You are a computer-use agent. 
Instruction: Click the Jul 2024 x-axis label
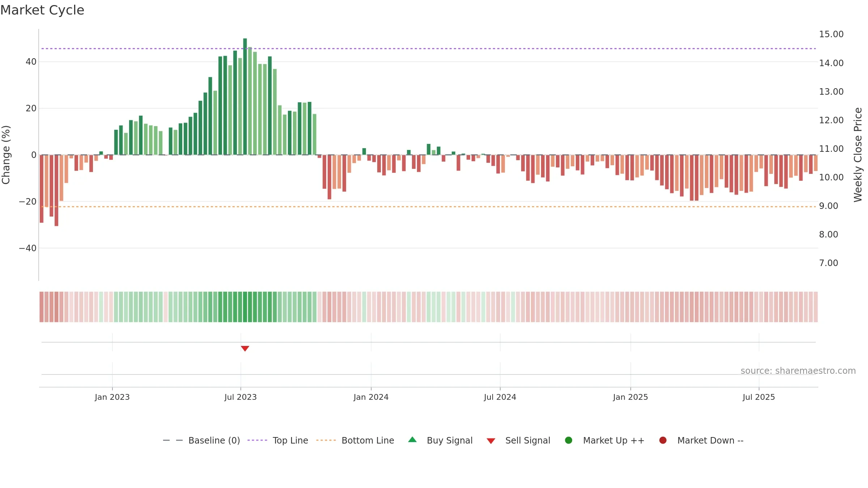tap(500, 397)
